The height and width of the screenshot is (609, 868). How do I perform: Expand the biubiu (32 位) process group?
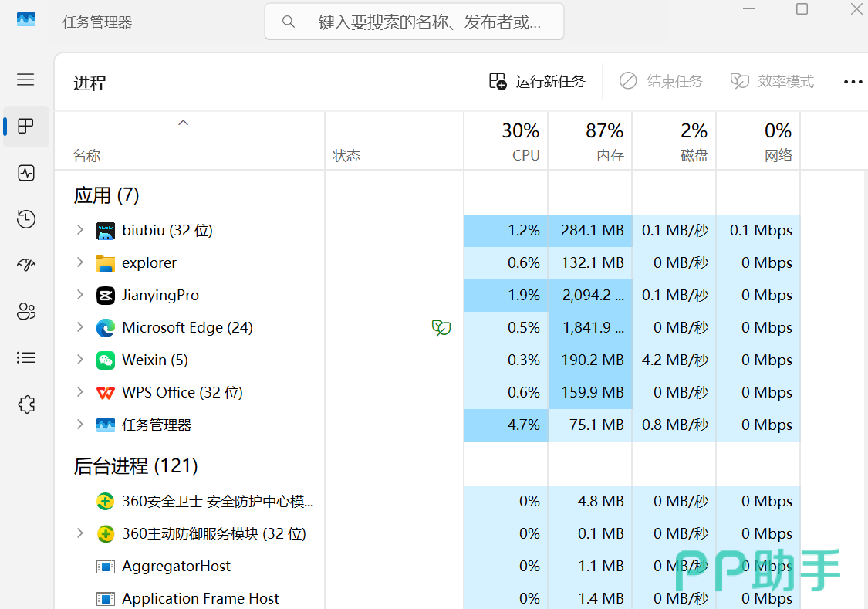point(79,230)
